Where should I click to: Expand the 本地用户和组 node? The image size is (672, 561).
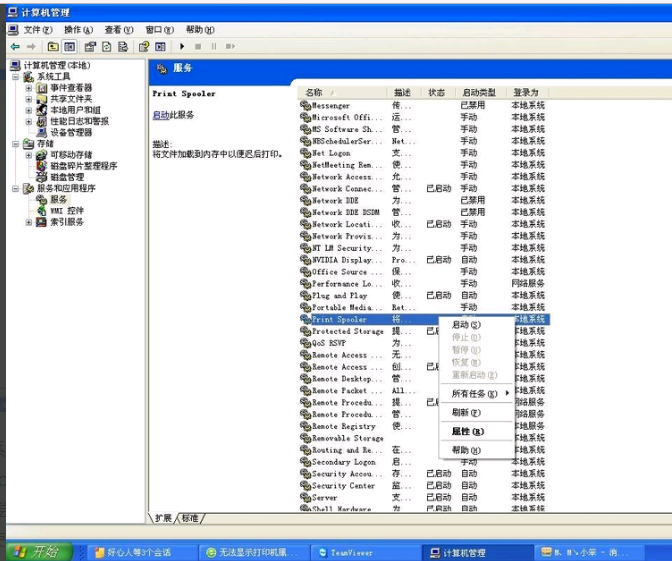pos(29,110)
